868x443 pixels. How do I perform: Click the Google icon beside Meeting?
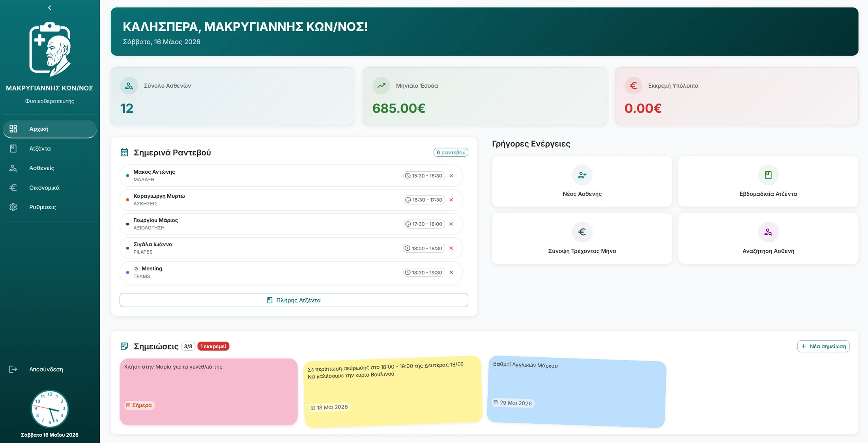136,268
